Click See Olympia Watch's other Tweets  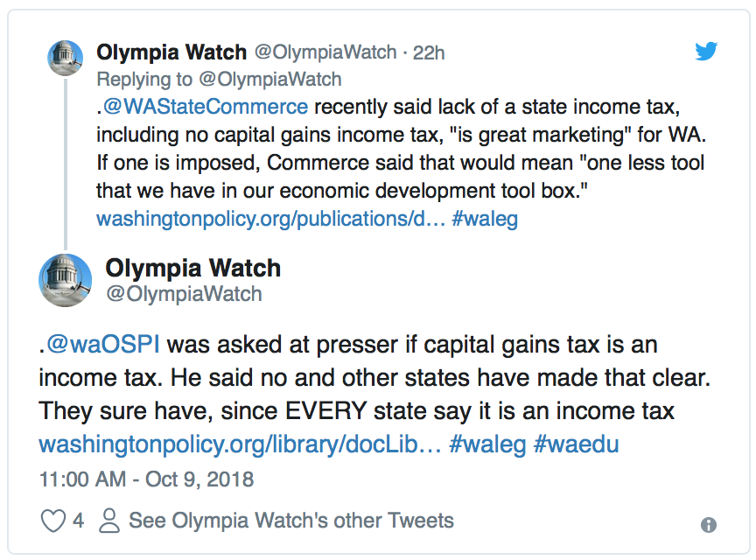(x=291, y=521)
